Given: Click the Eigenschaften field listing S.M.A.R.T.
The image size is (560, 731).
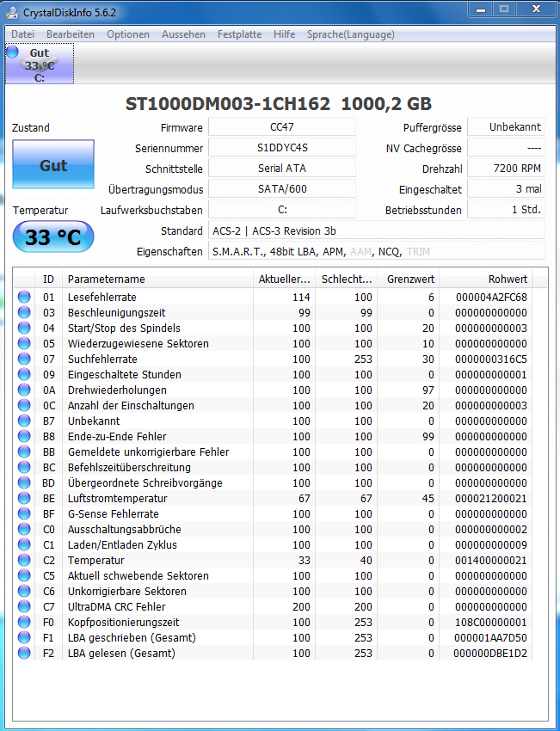Looking at the screenshot, I should (x=376, y=251).
